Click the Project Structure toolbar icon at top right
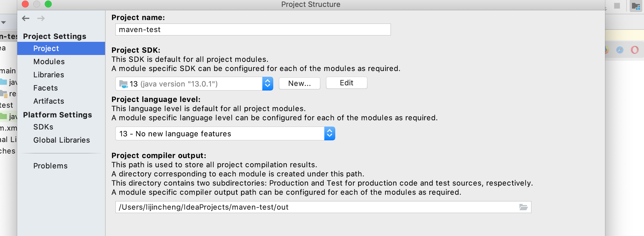The width and height of the screenshot is (644, 236). 636,6
